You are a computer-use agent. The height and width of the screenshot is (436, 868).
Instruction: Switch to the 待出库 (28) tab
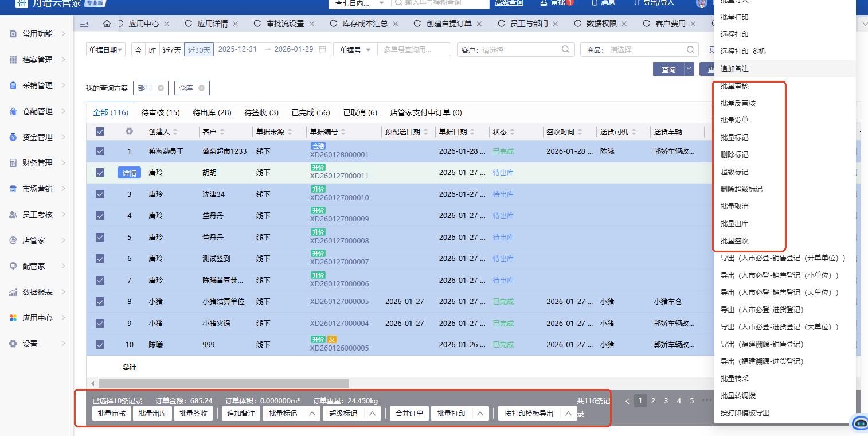click(x=212, y=112)
